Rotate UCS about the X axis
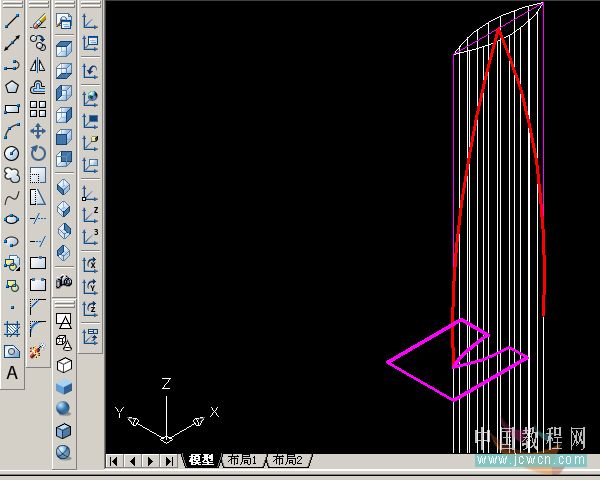Viewport: 600px width, 480px height. [90, 264]
